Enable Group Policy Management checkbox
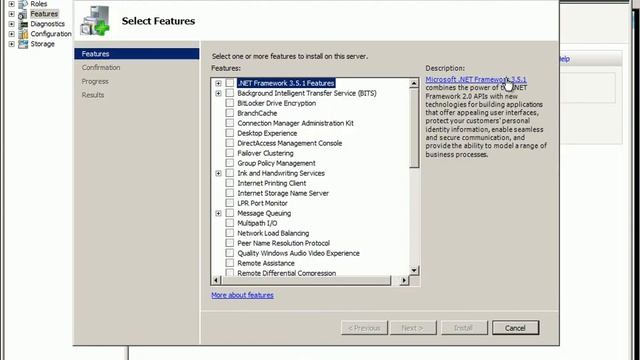Viewport: 640px width, 360px height. pos(230,163)
